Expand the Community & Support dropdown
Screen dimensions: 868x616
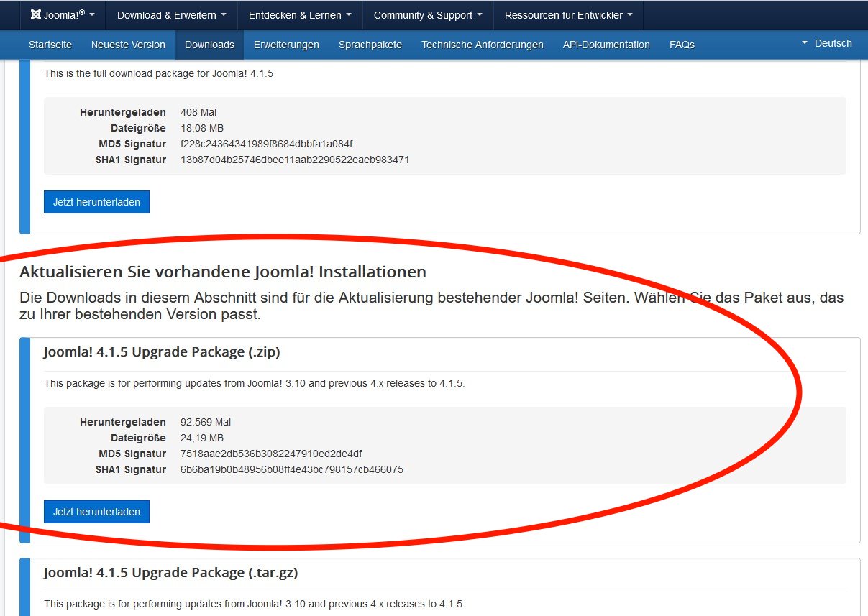[428, 15]
